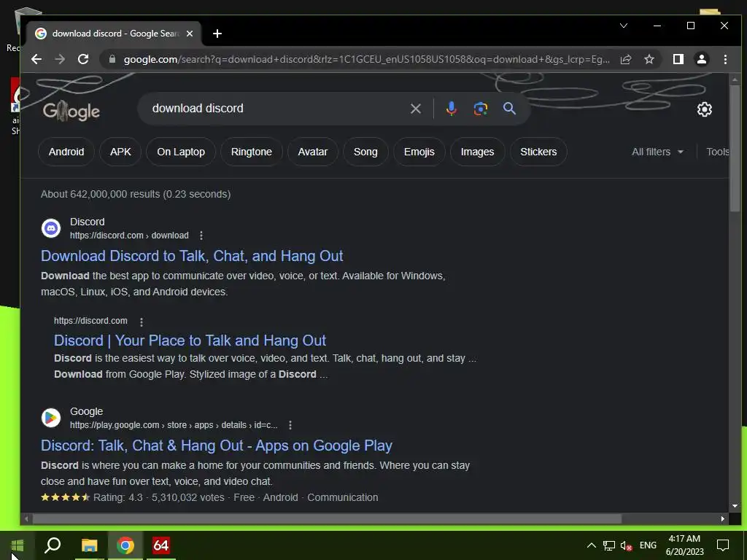Submit the search with the magnifier icon
This screenshot has height=560, width=747.
[x=509, y=109]
